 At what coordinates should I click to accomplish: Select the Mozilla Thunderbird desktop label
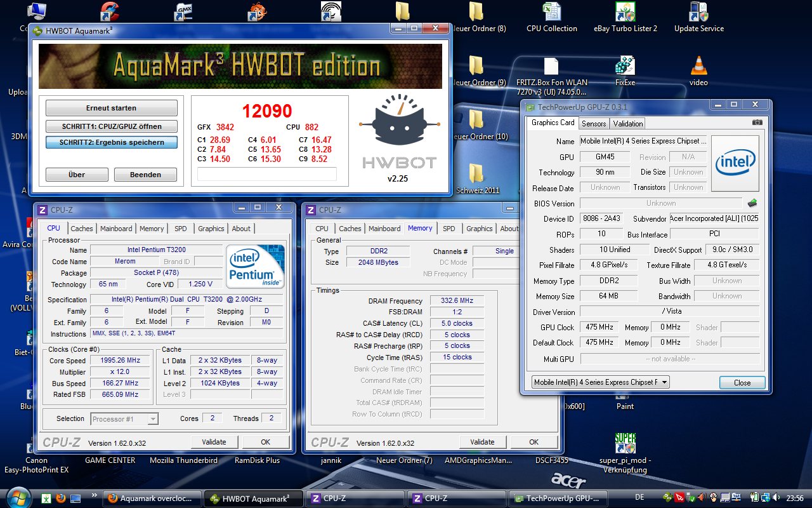(x=184, y=460)
